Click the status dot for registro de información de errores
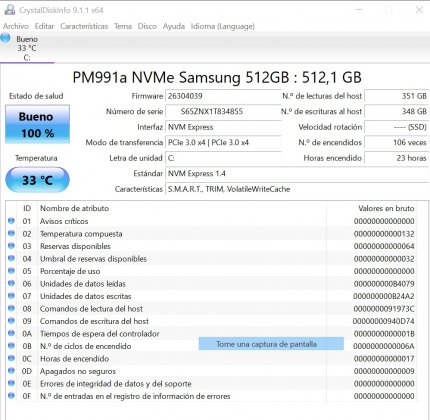Image resolution: width=430 pixels, height=420 pixels. tap(11, 396)
